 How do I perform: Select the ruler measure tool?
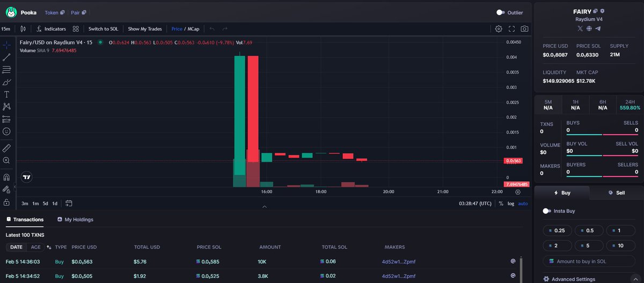click(6, 147)
